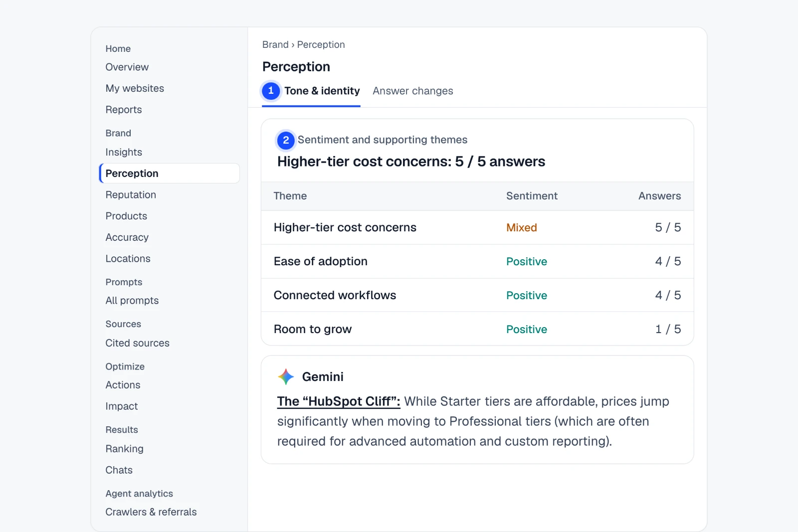Click the Sentiment column header
798x532 pixels.
(x=532, y=196)
